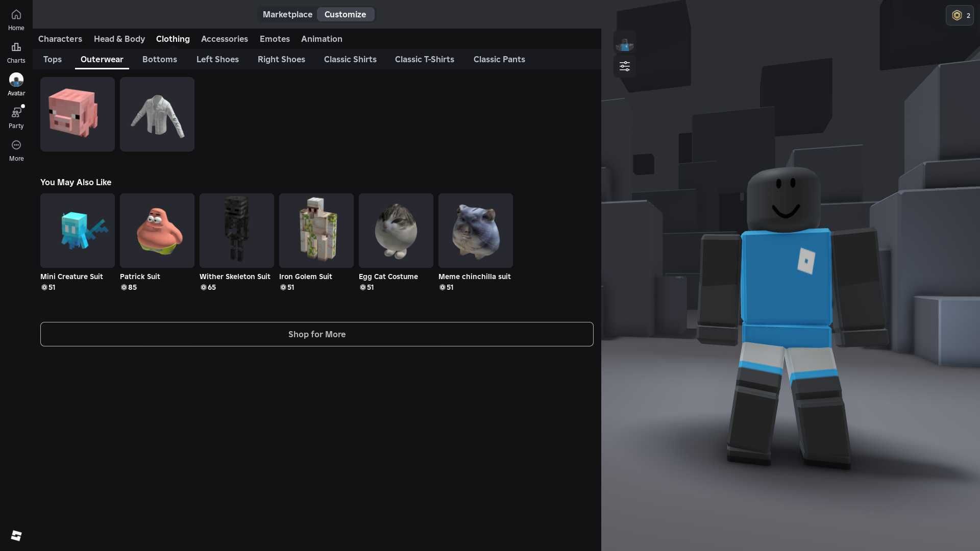980x551 pixels.
Task: Select the Customize toggle
Action: tap(346, 14)
